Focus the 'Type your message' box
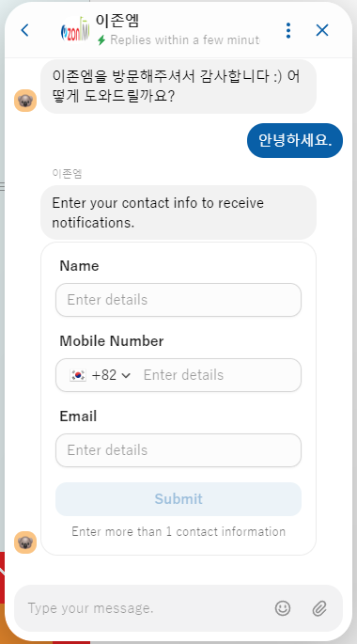 [144, 608]
